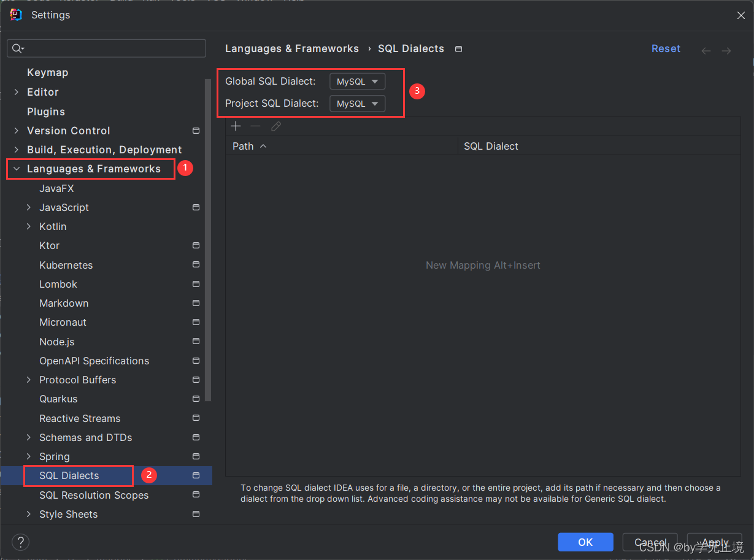This screenshot has height=560, width=754.
Task: Open the Keymap settings page
Action: (47, 72)
